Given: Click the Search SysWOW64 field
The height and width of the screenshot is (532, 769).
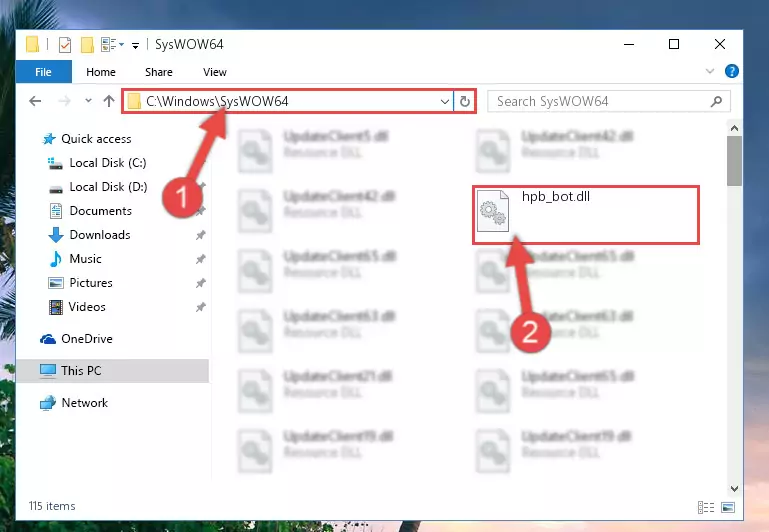Looking at the screenshot, I should coord(608,101).
